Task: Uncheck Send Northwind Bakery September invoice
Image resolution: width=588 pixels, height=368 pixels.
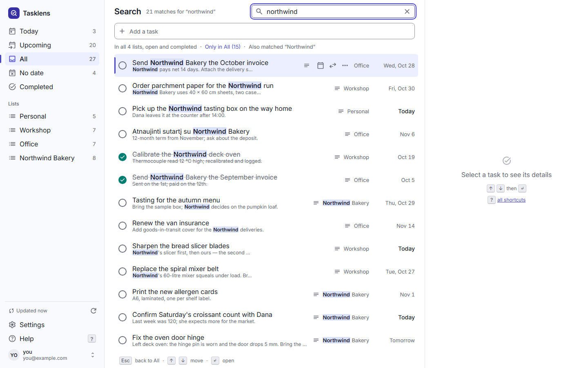Action: [122, 180]
